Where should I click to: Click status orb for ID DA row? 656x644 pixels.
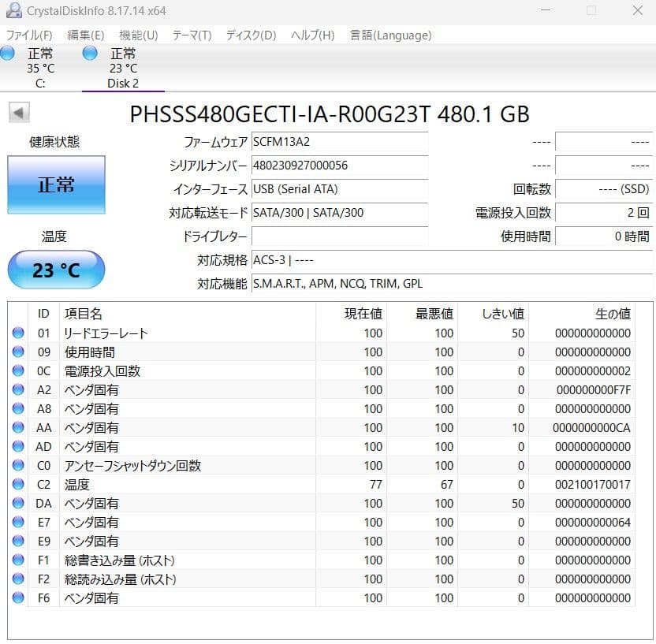coord(18,503)
